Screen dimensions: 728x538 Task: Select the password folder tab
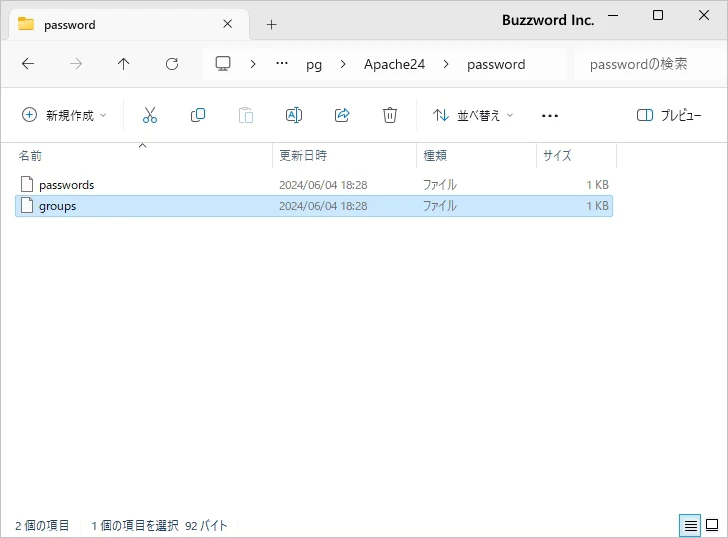[x=110, y=24]
